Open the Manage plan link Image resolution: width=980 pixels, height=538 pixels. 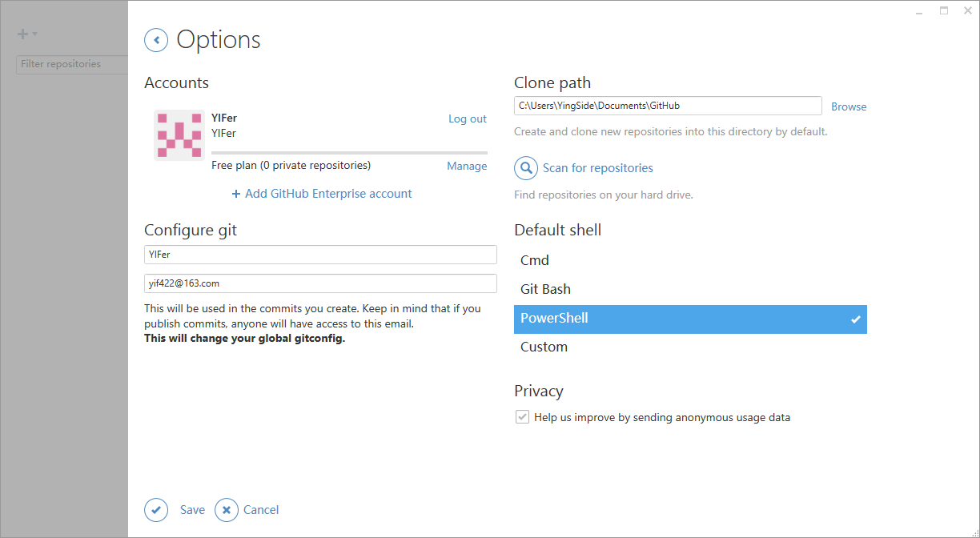point(467,166)
